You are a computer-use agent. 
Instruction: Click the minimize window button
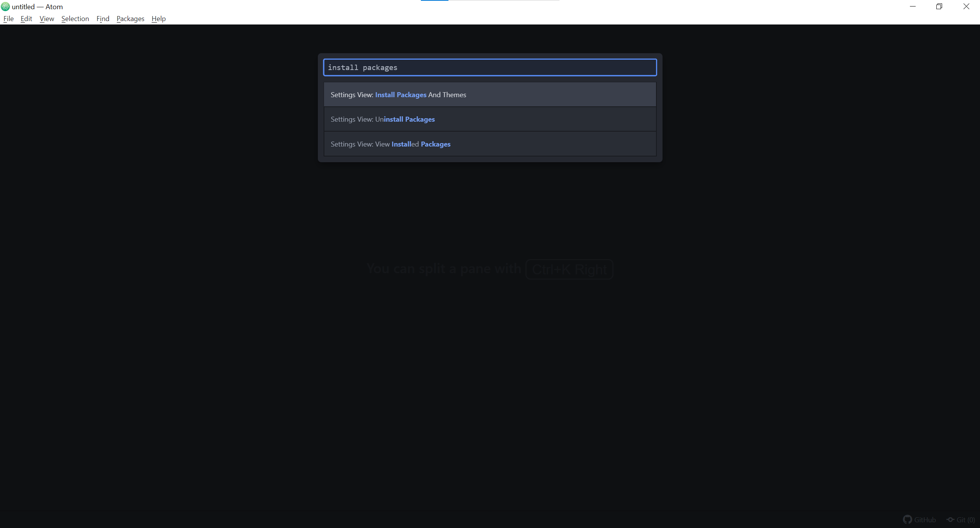[x=912, y=7]
